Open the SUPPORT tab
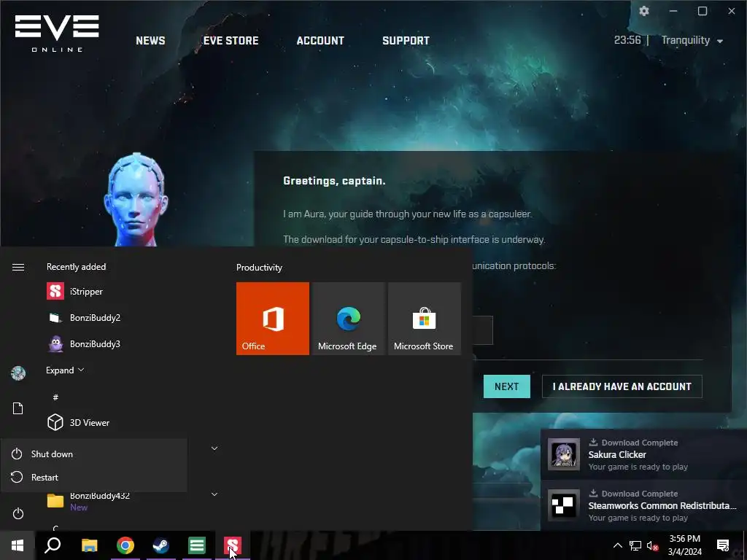Viewport: 747px width, 560px height. click(x=406, y=41)
